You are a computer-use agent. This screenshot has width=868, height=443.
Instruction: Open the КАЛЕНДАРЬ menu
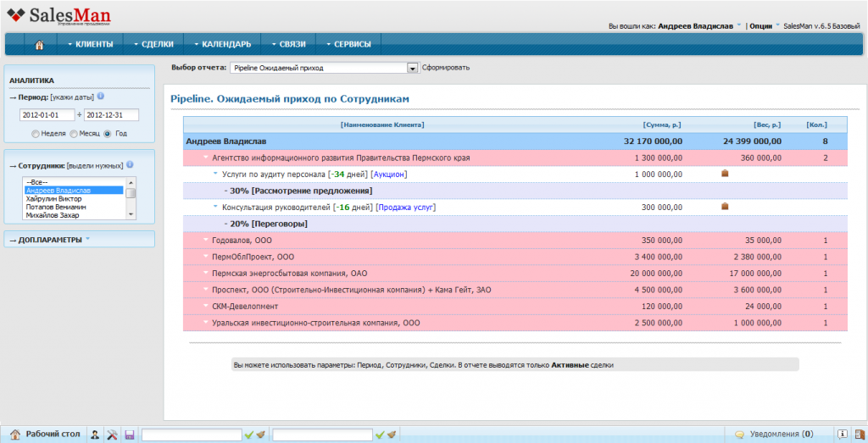pos(223,44)
